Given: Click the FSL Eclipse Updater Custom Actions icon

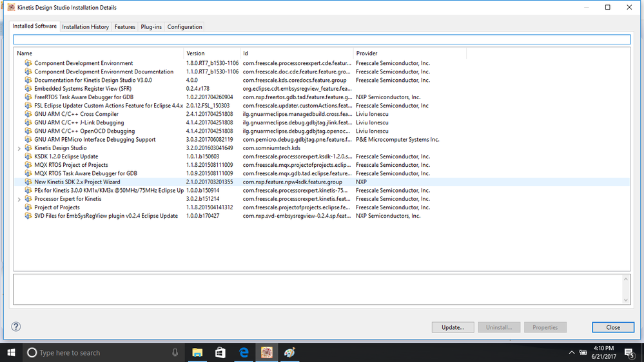Looking at the screenshot, I should [28, 106].
